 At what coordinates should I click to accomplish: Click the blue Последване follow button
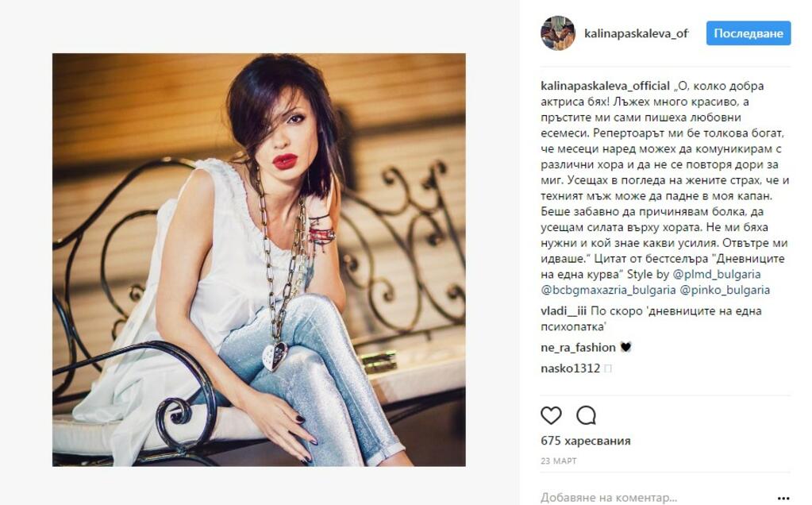pos(749,33)
